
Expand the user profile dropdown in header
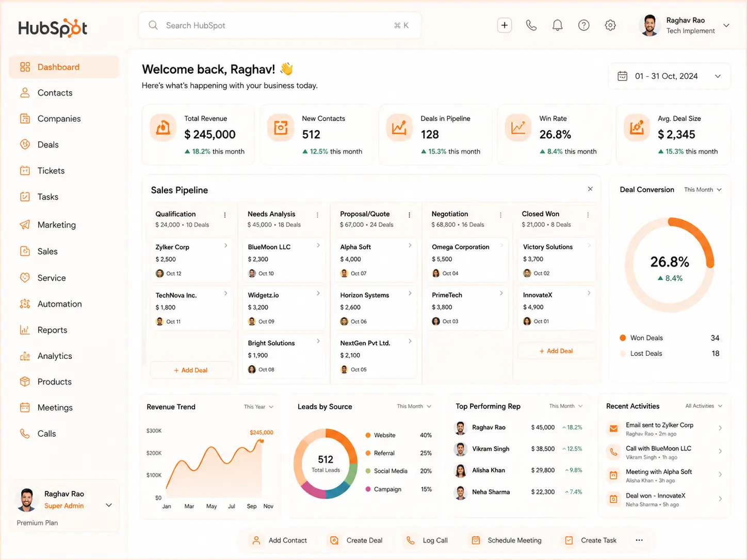(726, 25)
